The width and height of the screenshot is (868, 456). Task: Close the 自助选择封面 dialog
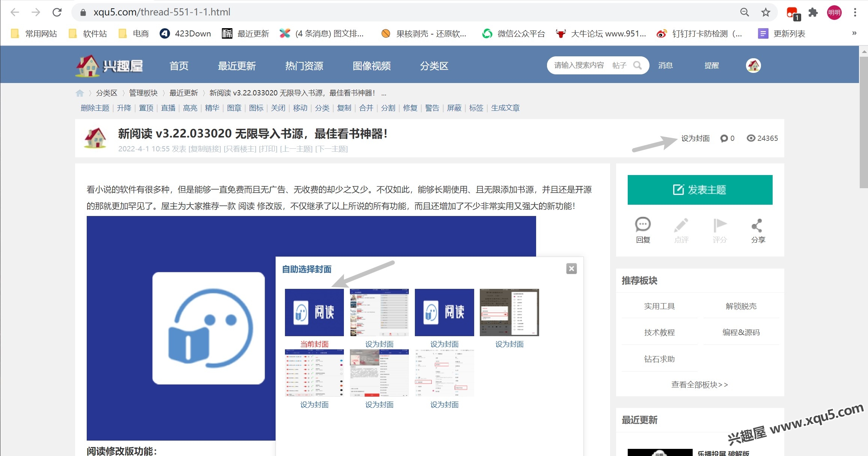[571, 269]
